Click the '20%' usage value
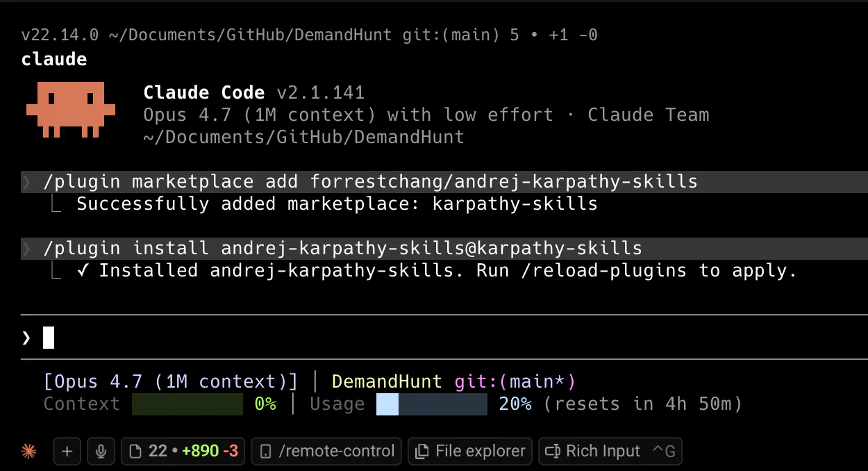 pyautogui.click(x=515, y=404)
